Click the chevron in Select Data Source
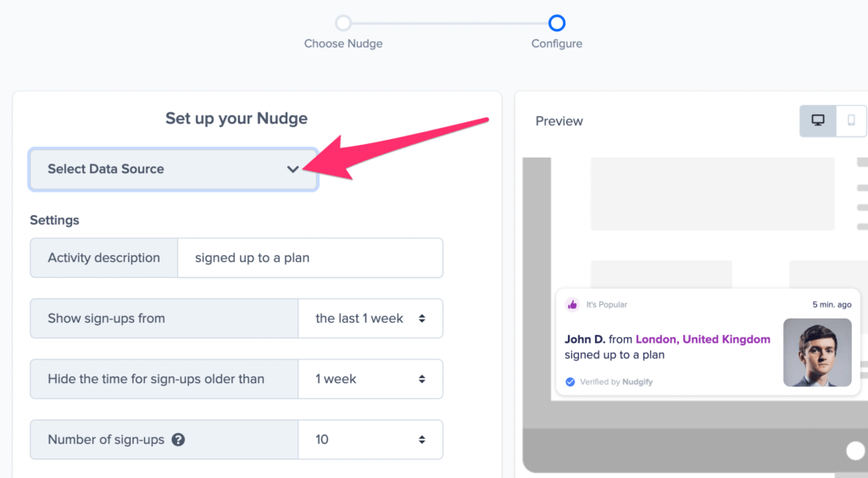The image size is (868, 478). pos(292,170)
